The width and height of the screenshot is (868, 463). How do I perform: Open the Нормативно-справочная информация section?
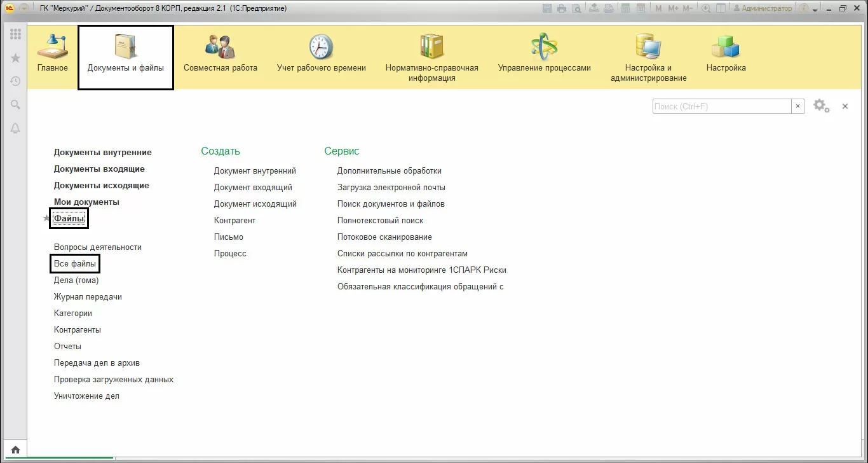[x=432, y=59]
